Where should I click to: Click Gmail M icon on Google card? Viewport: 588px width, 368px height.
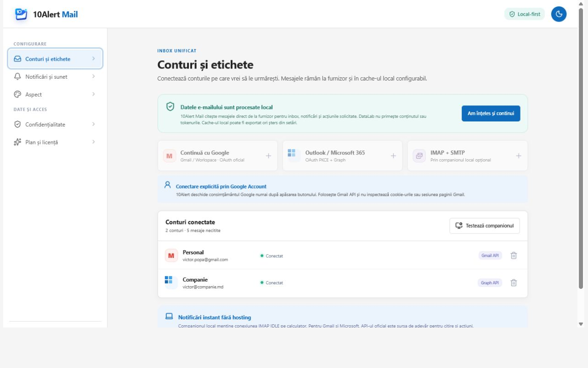[x=170, y=156]
